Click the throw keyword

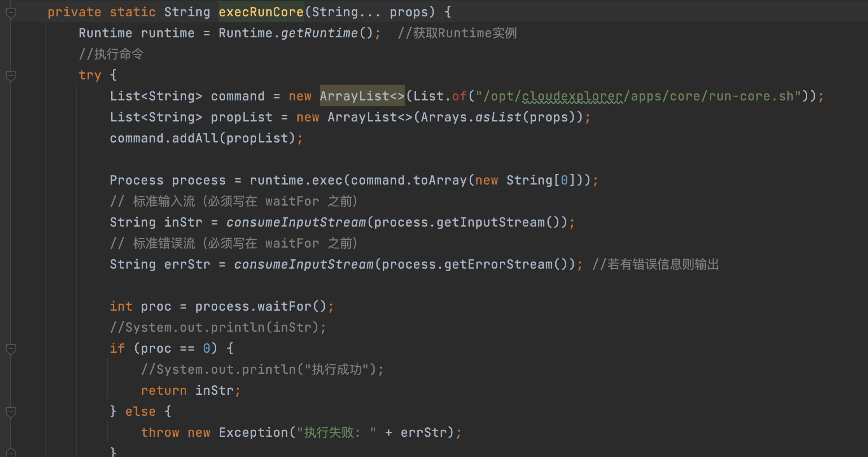pyautogui.click(x=160, y=432)
